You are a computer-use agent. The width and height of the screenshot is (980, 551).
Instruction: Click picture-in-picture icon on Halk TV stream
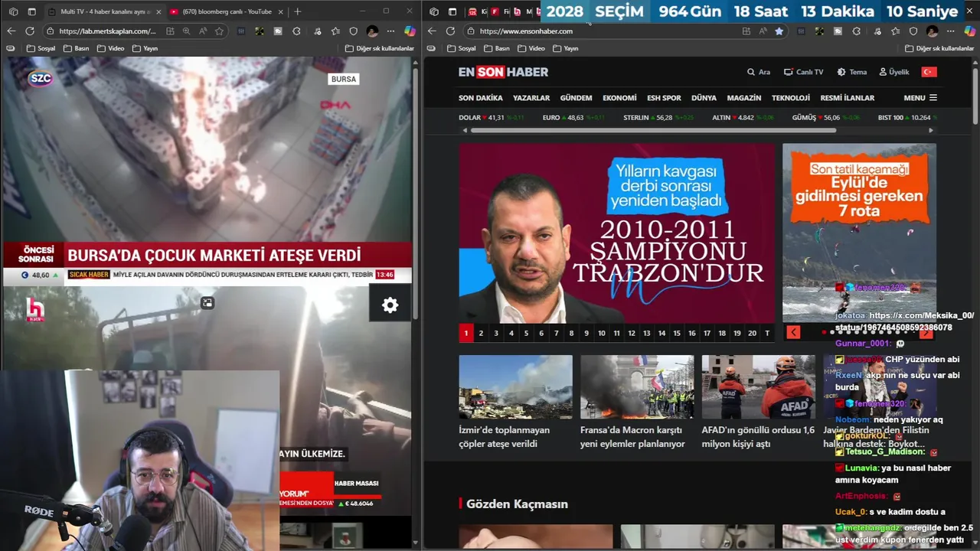(207, 303)
